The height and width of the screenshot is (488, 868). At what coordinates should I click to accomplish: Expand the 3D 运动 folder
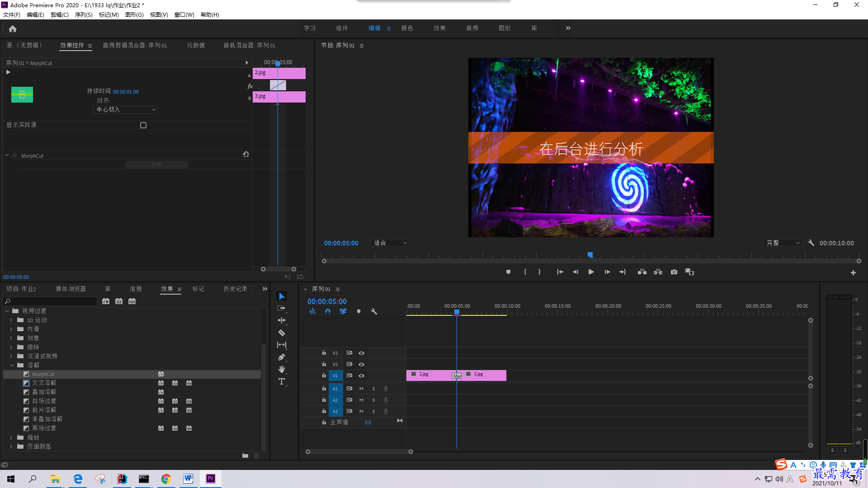click(x=11, y=320)
